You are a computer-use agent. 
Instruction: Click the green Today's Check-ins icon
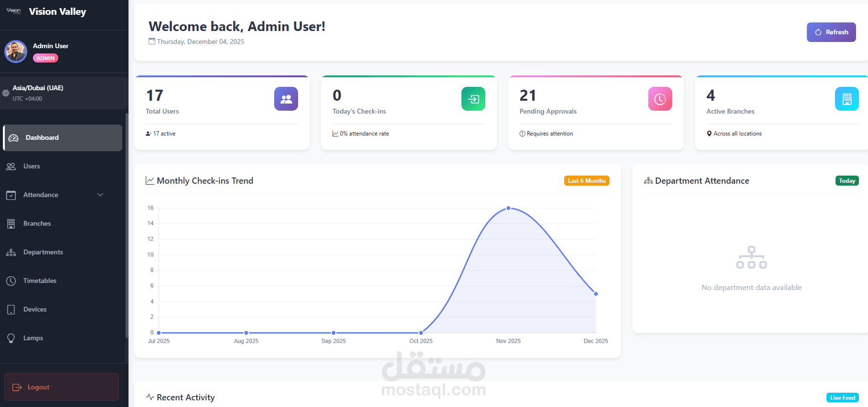coord(473,99)
